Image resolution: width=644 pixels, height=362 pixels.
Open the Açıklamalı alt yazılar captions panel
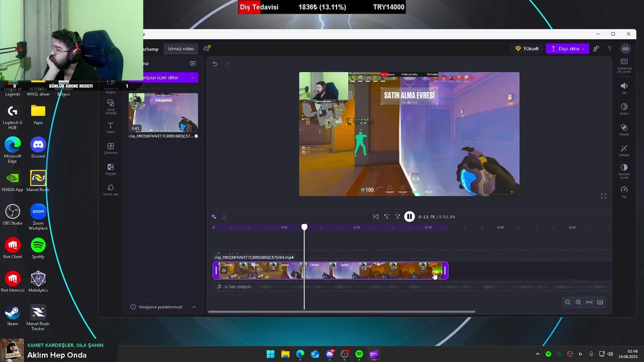[x=624, y=65]
